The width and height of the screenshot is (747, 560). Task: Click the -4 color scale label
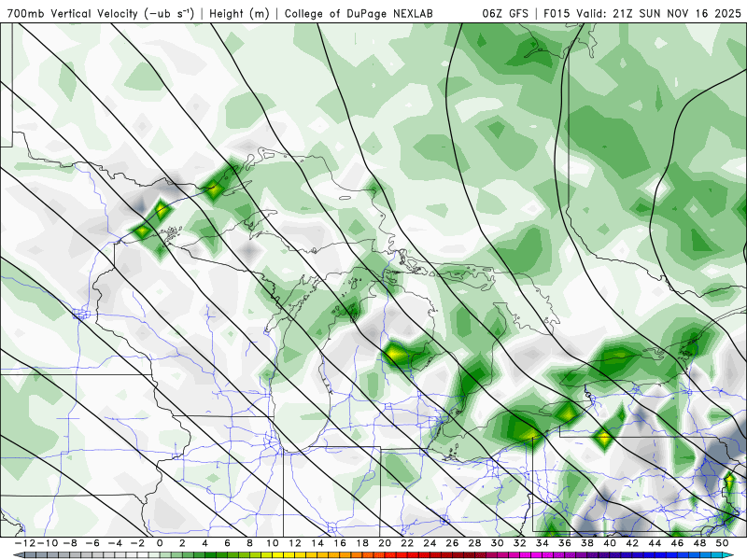coord(115,543)
